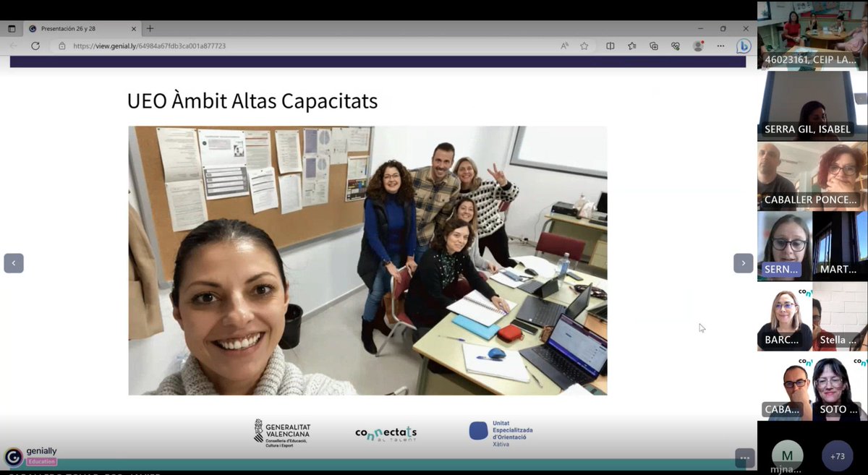This screenshot has width=868, height=475.
Task: Reload the page in the browser
Action: tap(35, 46)
